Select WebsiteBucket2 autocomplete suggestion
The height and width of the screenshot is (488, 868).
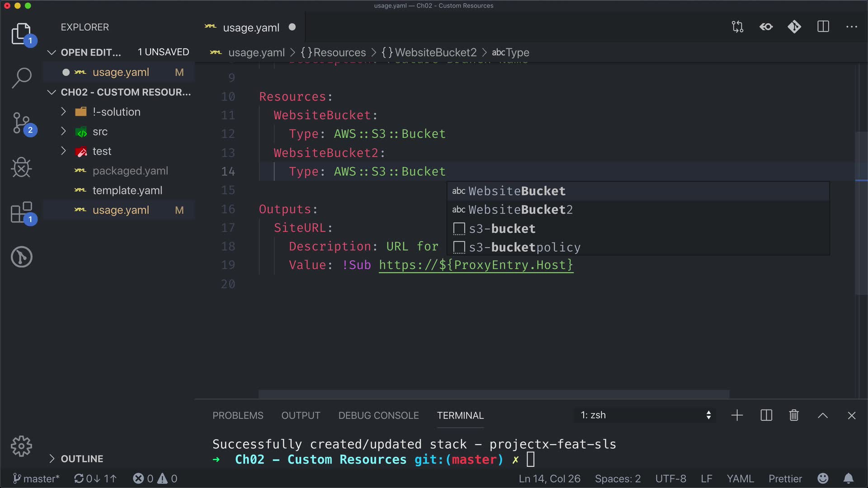520,210
